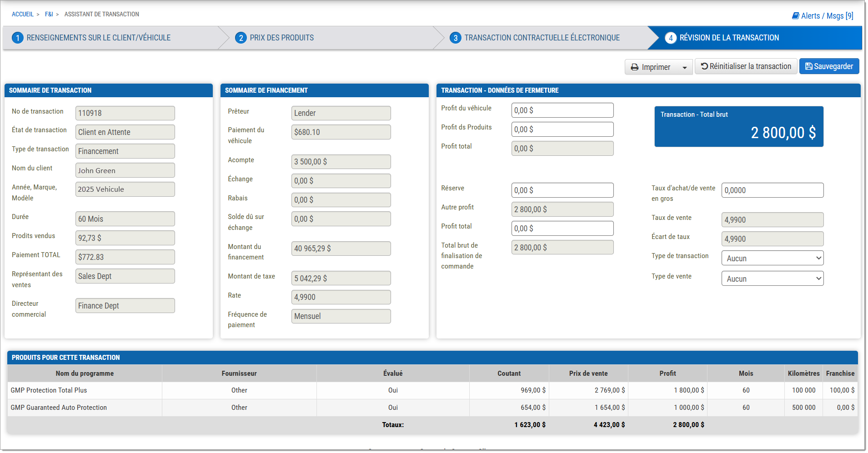The image size is (868, 453).
Task: Click the printer icon on Imprimer button
Action: pyautogui.click(x=635, y=67)
